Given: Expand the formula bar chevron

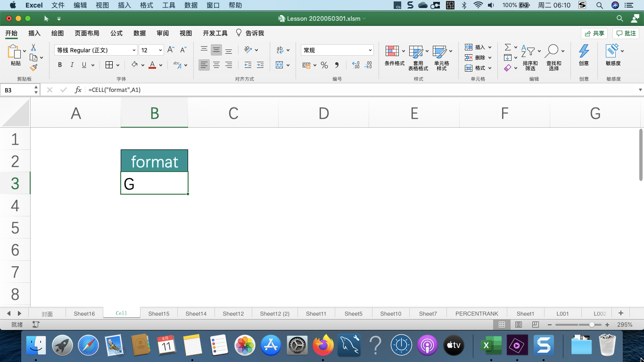Looking at the screenshot, I should point(640,90).
